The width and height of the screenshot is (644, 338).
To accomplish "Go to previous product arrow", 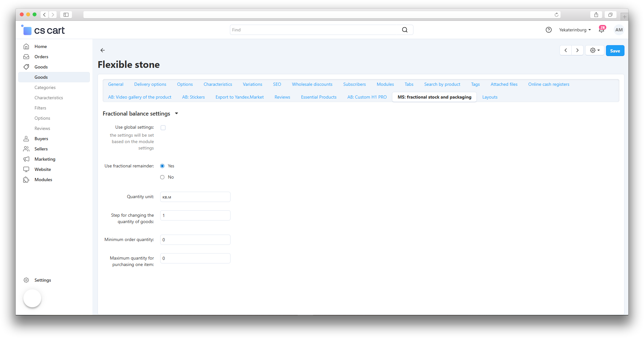I will click(566, 50).
